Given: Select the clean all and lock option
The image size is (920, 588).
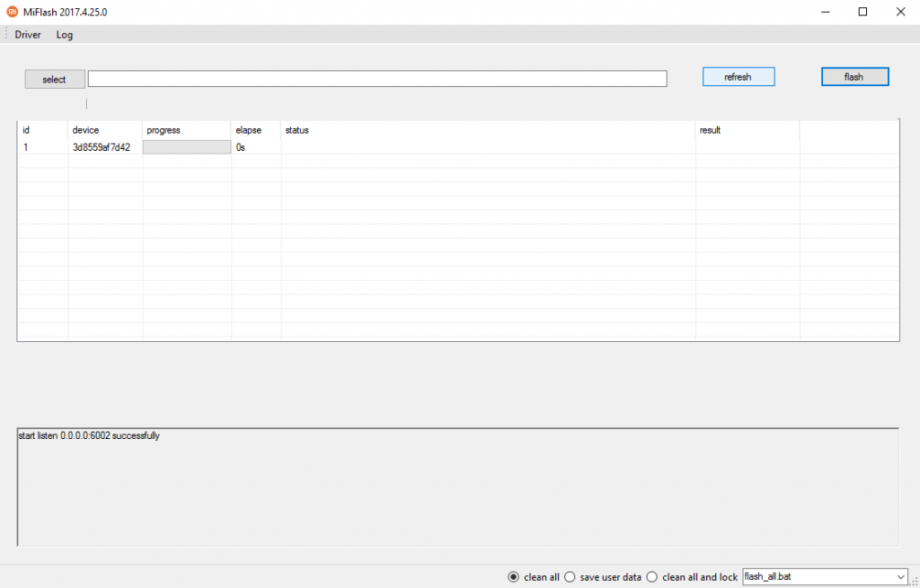Looking at the screenshot, I should pos(693,577).
